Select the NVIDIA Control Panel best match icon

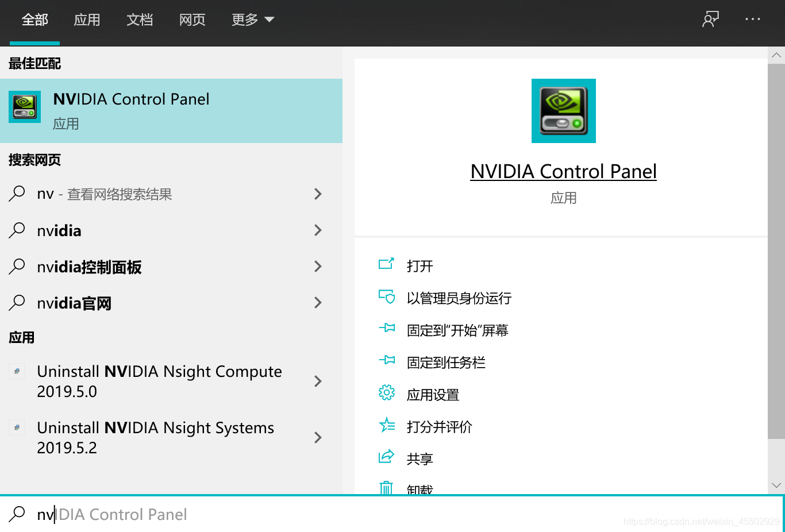[25, 107]
